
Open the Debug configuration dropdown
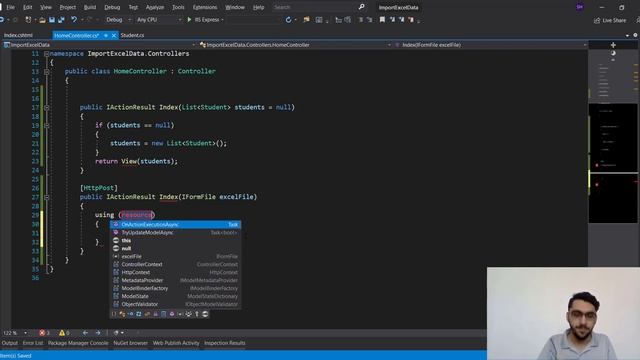[118, 20]
